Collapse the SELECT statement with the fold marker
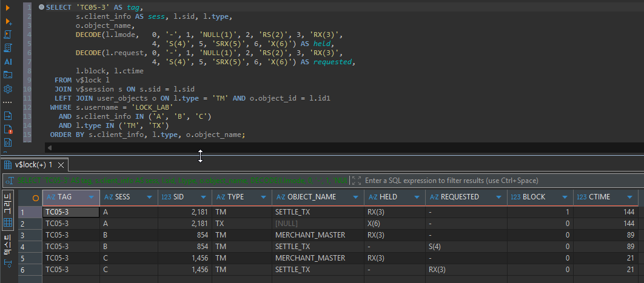This screenshot has width=644, height=283. (x=41, y=7)
